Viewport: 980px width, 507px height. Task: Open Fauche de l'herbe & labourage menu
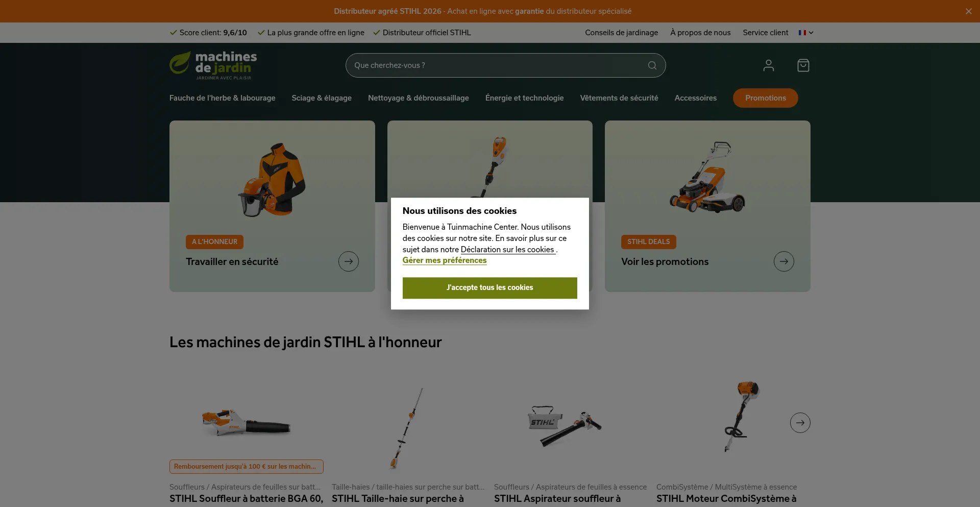pyautogui.click(x=222, y=98)
